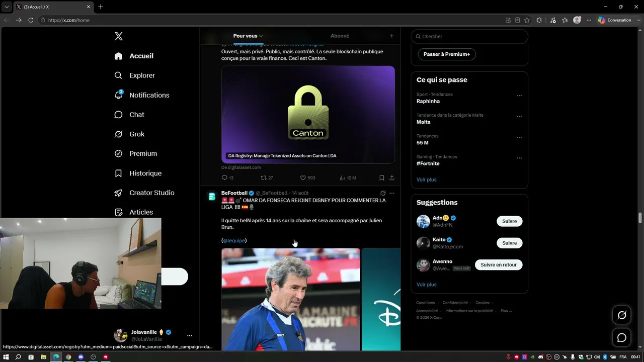Viewport: 644px width, 362px height.
Task: Open Chrome from the taskbar
Action: tap(68, 357)
